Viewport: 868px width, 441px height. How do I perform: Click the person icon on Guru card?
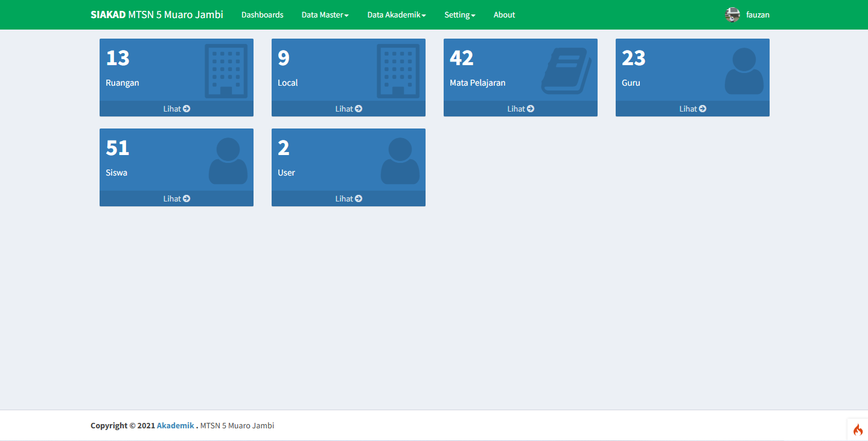(744, 71)
